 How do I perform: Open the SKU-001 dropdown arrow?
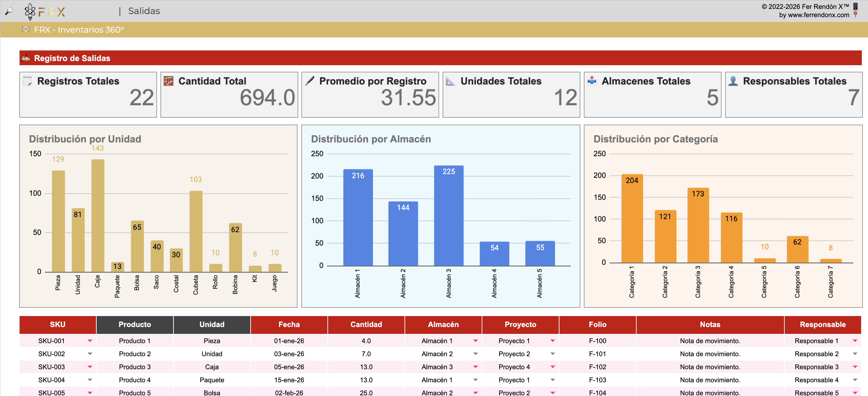click(90, 341)
